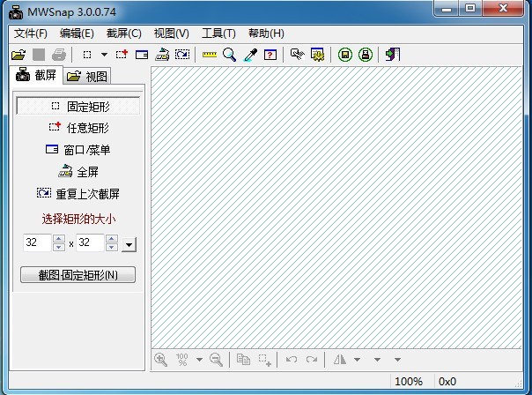Expand the fixed rectangle toolbar dropdown arrow

click(x=102, y=55)
